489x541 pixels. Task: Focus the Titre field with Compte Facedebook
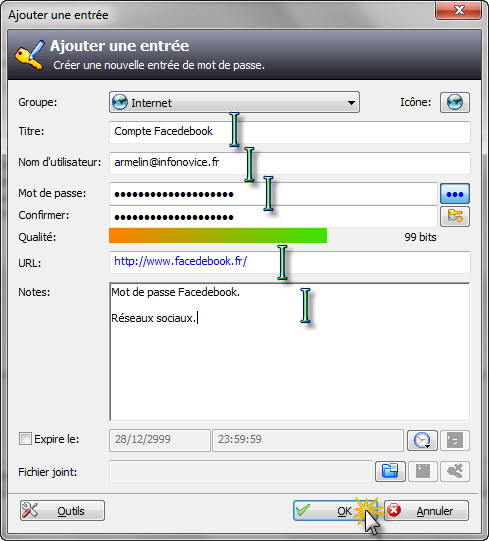click(x=290, y=132)
